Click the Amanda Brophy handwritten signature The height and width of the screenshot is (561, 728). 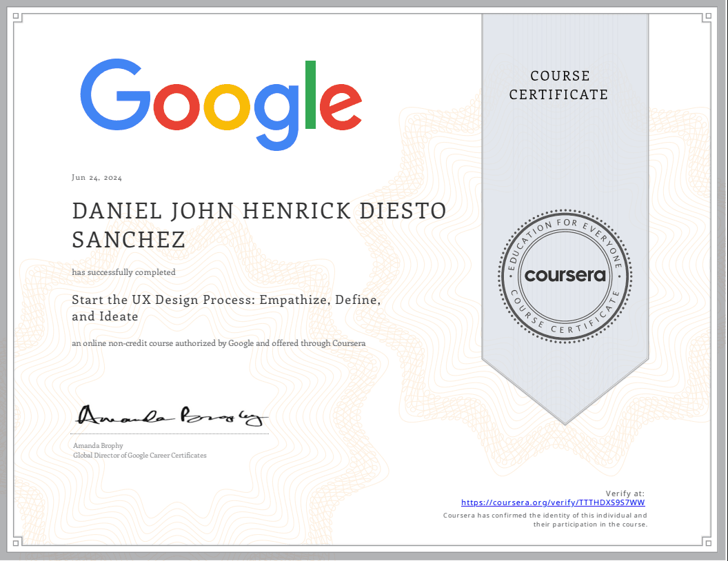point(171,416)
